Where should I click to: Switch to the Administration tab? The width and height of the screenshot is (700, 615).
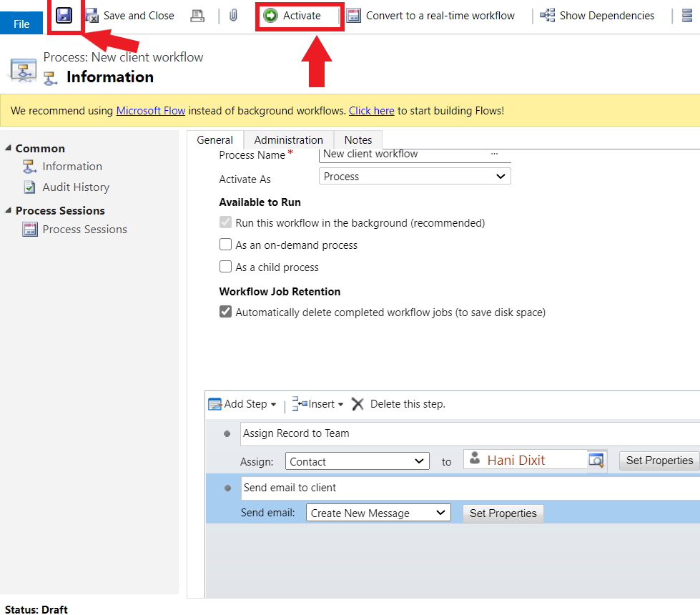click(288, 140)
